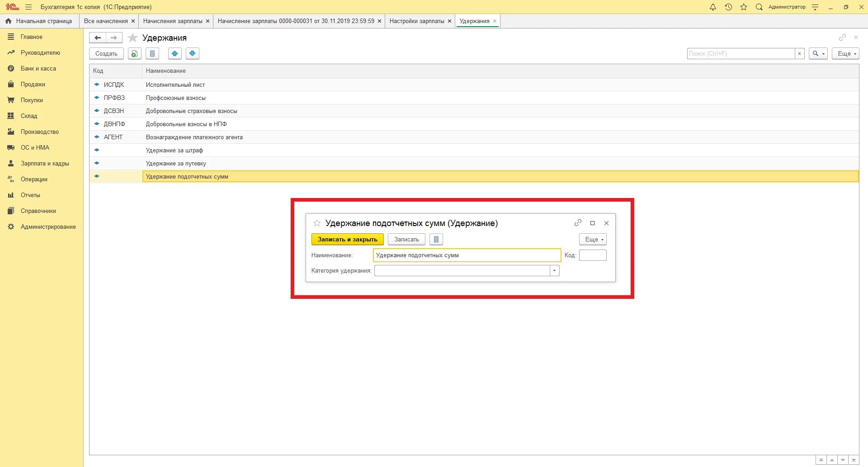Viewport: 868px width, 467px height.
Task: Maximize the Удержание dialog window
Action: pos(592,223)
